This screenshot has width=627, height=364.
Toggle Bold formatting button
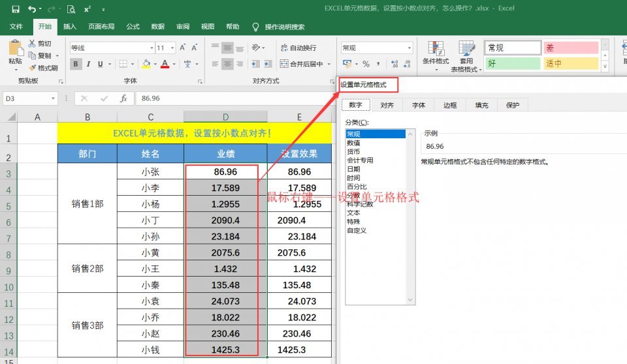tap(76, 64)
